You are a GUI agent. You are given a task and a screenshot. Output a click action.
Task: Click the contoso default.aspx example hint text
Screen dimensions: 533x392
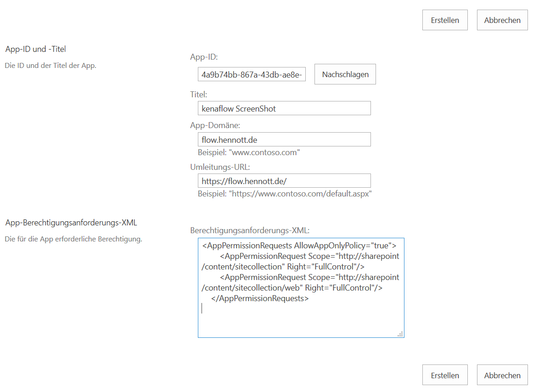[x=285, y=194]
